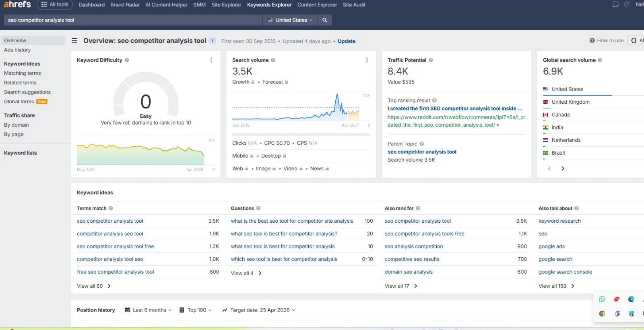644x330 pixels.
Task: Open Keyword Difficulty help tooltip icon
Action: 127,60
